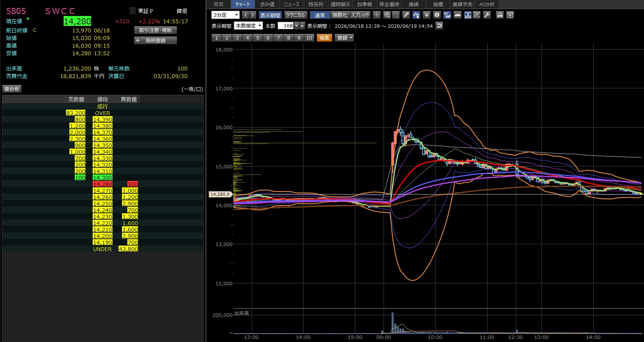The height and width of the screenshot is (342, 644).
Task: Click the 複合板 button
Action: [x=11, y=89]
